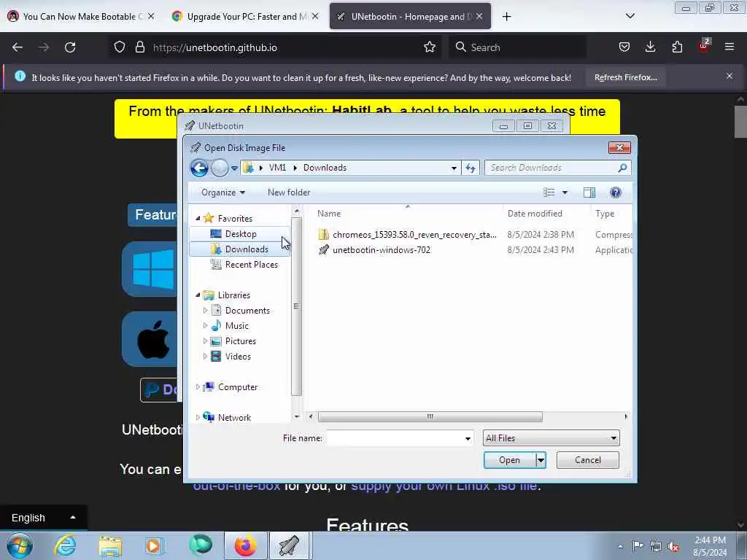Screen dimensions: 747x560
Task: Show the preview pane
Action: point(589,192)
